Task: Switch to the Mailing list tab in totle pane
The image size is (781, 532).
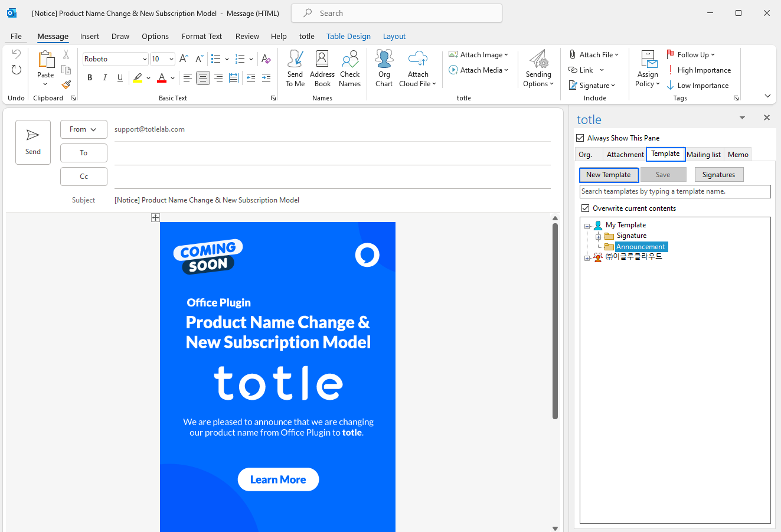Action: pyautogui.click(x=704, y=155)
